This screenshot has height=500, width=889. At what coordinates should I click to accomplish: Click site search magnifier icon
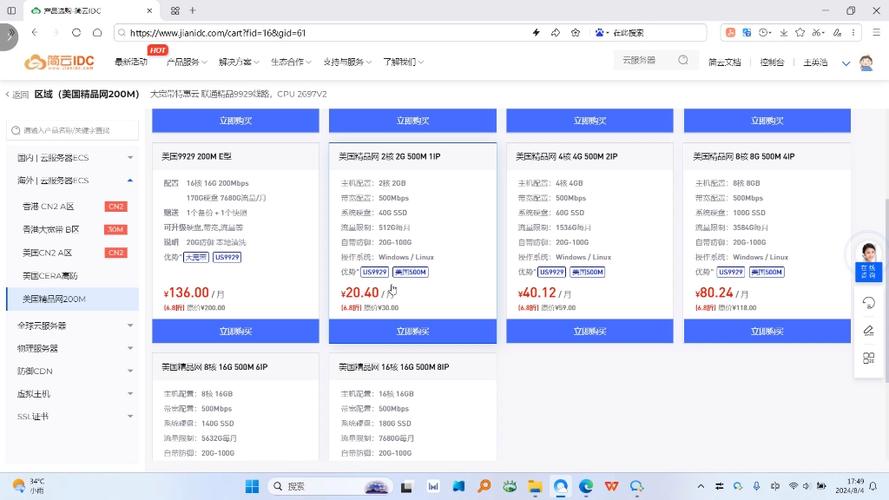point(683,60)
